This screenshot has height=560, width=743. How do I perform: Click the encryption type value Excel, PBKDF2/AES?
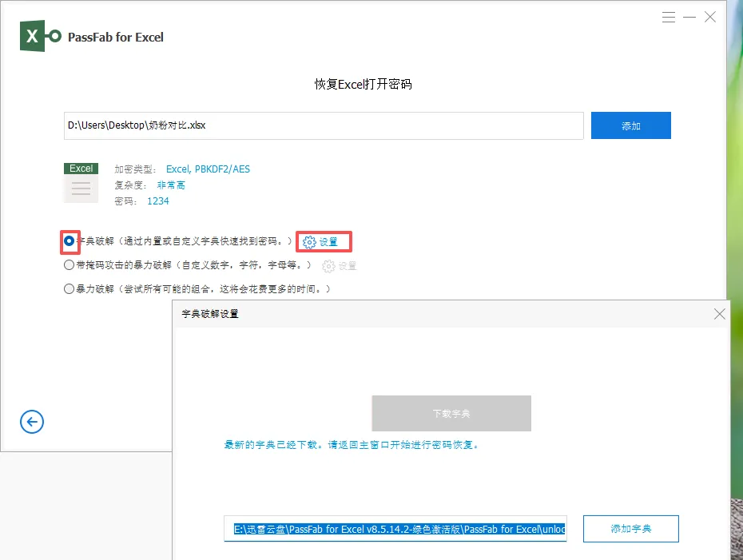pos(208,169)
